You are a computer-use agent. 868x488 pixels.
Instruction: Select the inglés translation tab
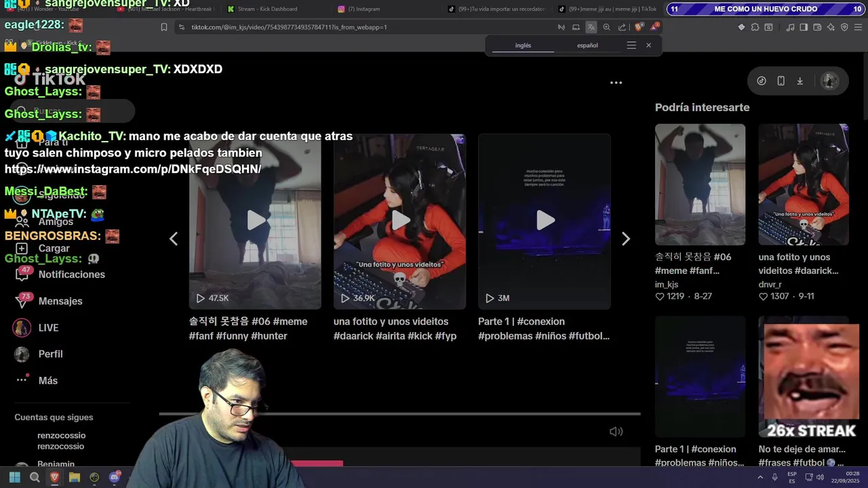(x=523, y=45)
